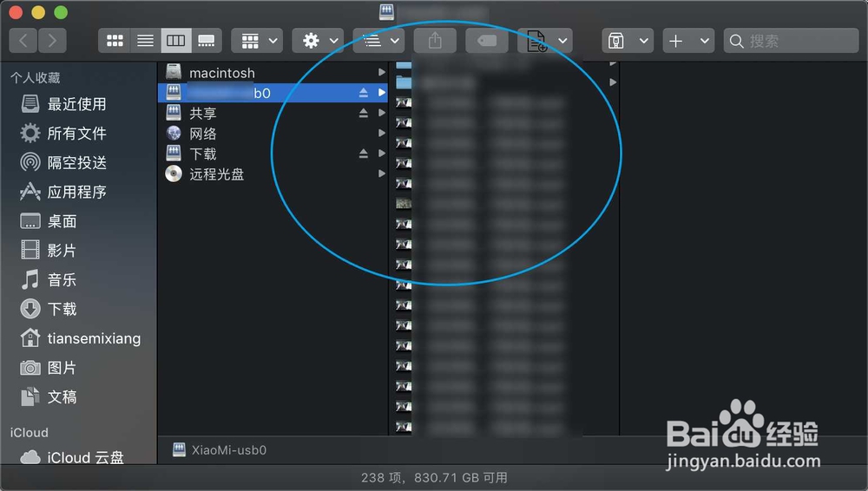Open the group-by arrangement dropdown

[257, 41]
